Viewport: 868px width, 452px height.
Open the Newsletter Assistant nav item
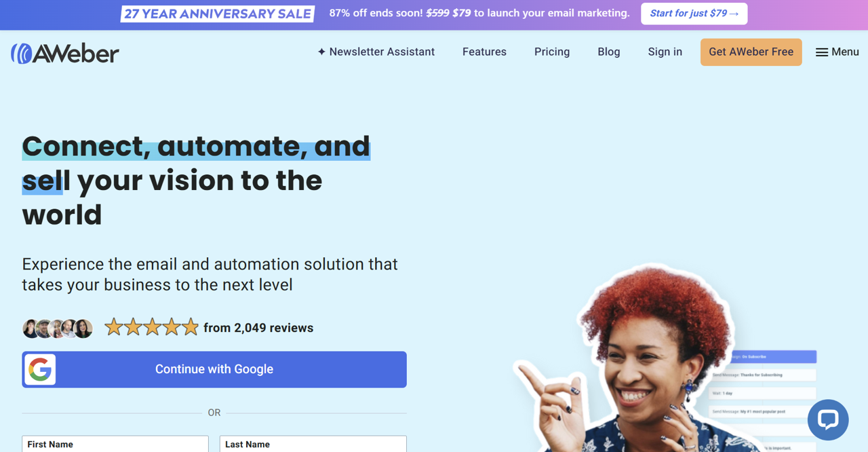[376, 52]
